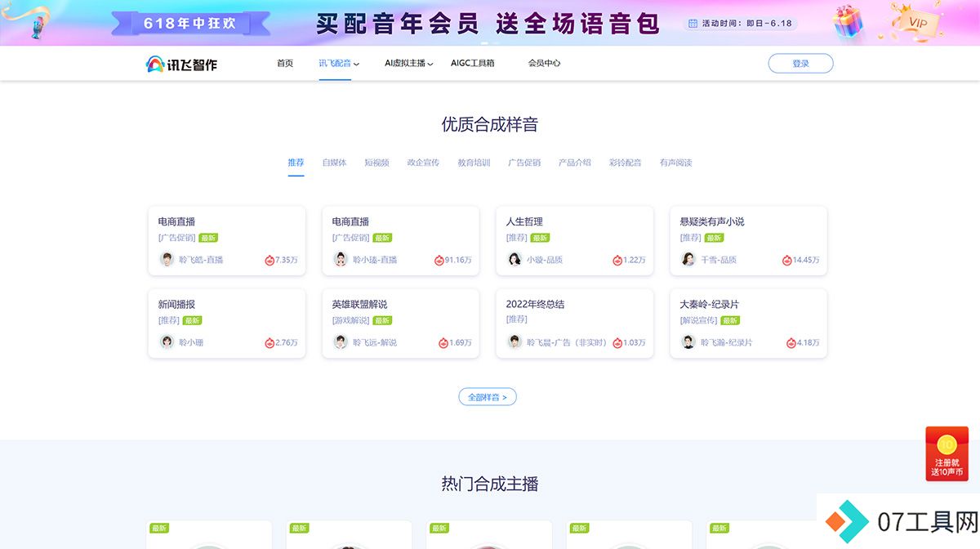Click voice name 聆飞远-解说
980x549 pixels.
click(375, 342)
